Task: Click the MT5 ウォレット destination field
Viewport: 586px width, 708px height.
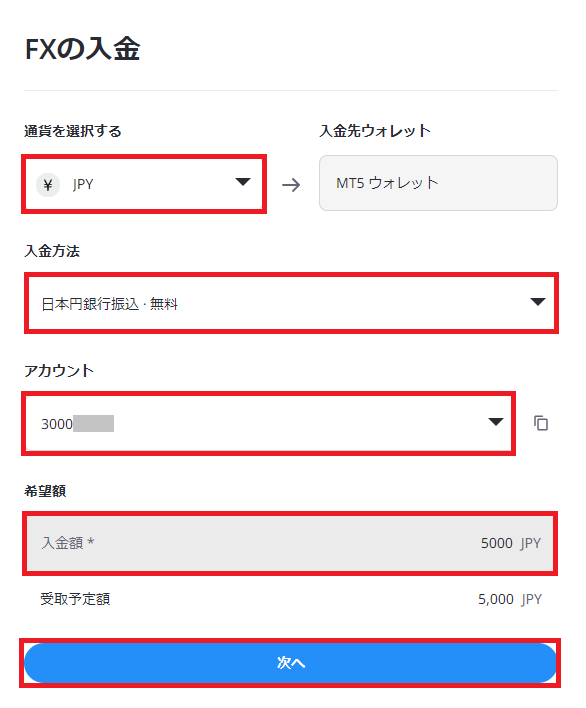Action: [438, 183]
